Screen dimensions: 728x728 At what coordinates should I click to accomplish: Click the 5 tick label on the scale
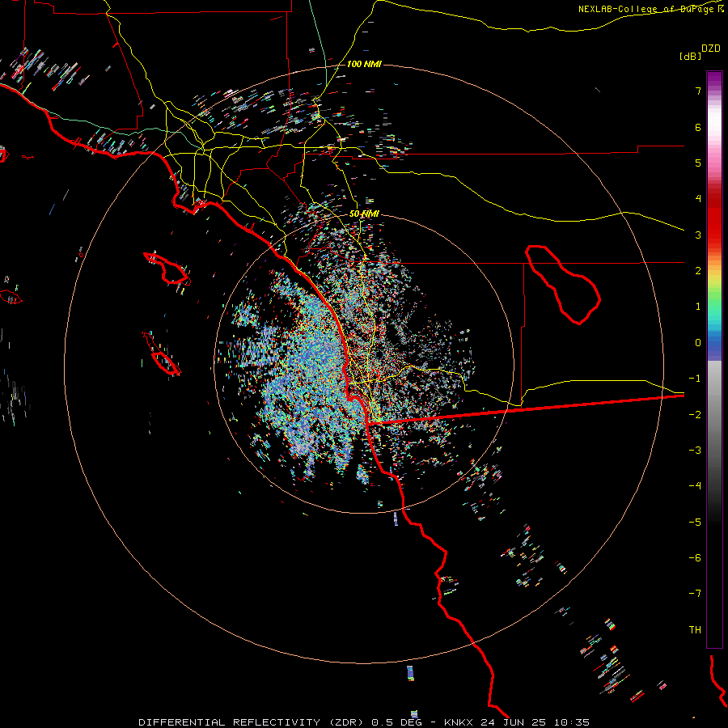point(698,163)
